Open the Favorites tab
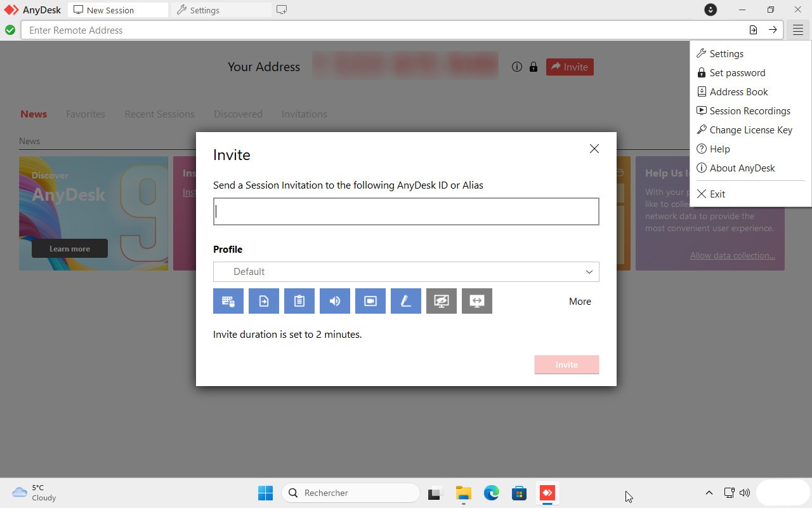Image resolution: width=812 pixels, height=508 pixels. (x=86, y=114)
